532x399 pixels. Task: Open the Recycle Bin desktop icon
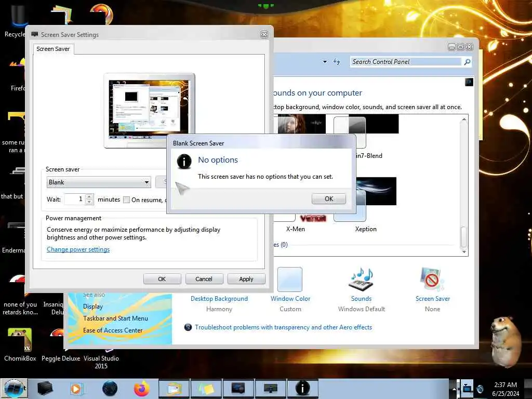pyautogui.click(x=15, y=20)
